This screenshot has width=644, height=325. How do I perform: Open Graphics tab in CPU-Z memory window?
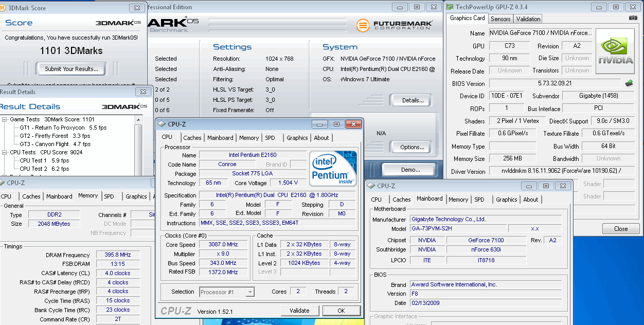[x=136, y=196]
